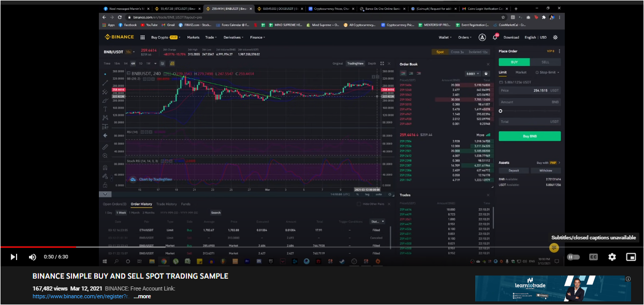Click More in the order book

pos(482,135)
